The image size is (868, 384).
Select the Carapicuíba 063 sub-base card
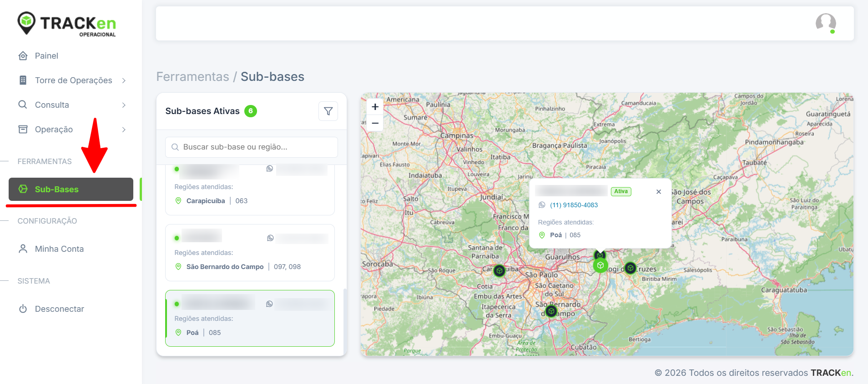pyautogui.click(x=250, y=190)
